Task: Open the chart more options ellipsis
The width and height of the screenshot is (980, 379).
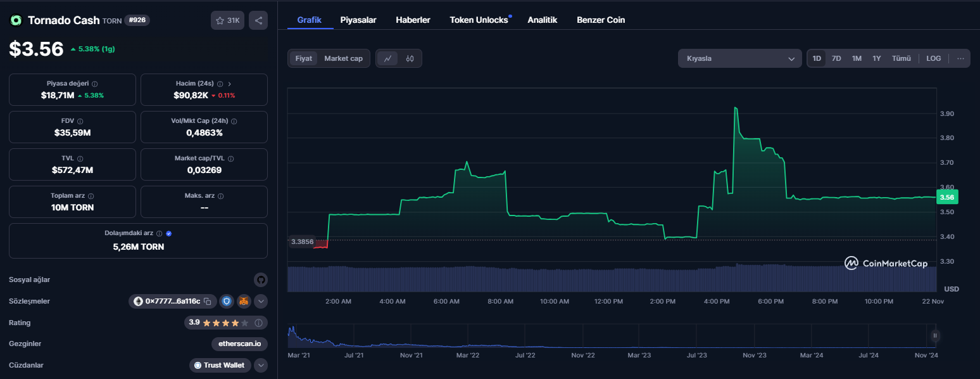Action: click(960, 58)
